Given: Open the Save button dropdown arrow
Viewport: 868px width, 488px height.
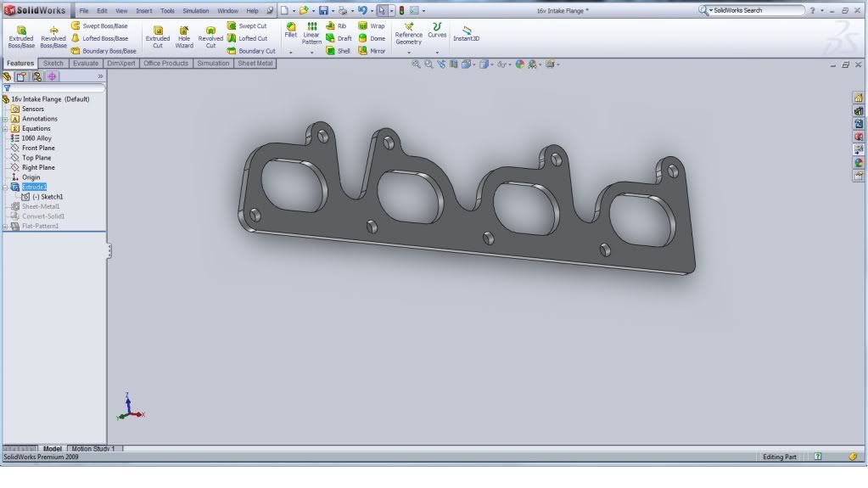Looking at the screenshot, I should click(332, 10).
